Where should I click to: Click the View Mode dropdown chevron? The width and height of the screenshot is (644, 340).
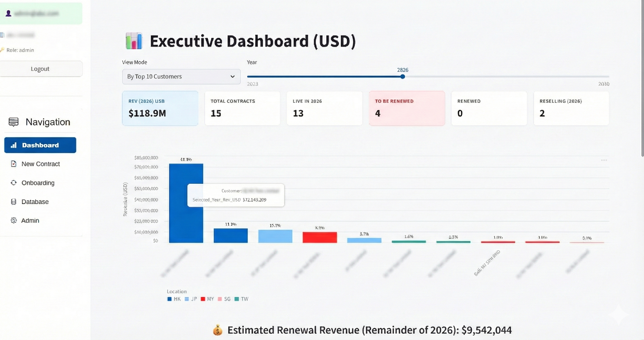pyautogui.click(x=232, y=76)
